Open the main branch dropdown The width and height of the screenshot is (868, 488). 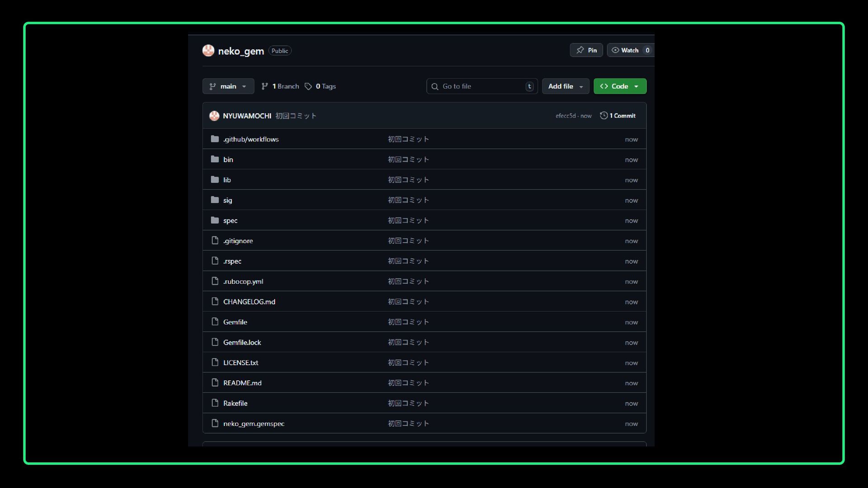[228, 86]
